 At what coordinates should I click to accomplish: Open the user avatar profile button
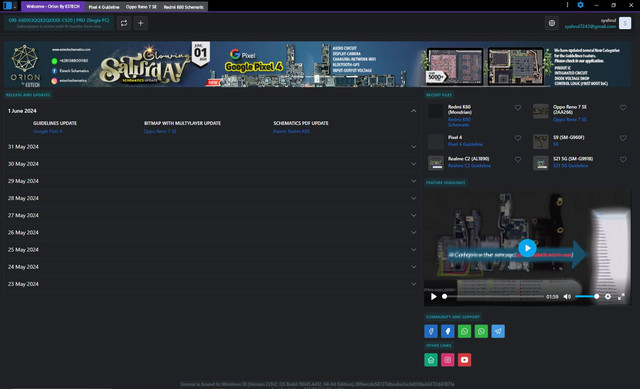coord(625,23)
